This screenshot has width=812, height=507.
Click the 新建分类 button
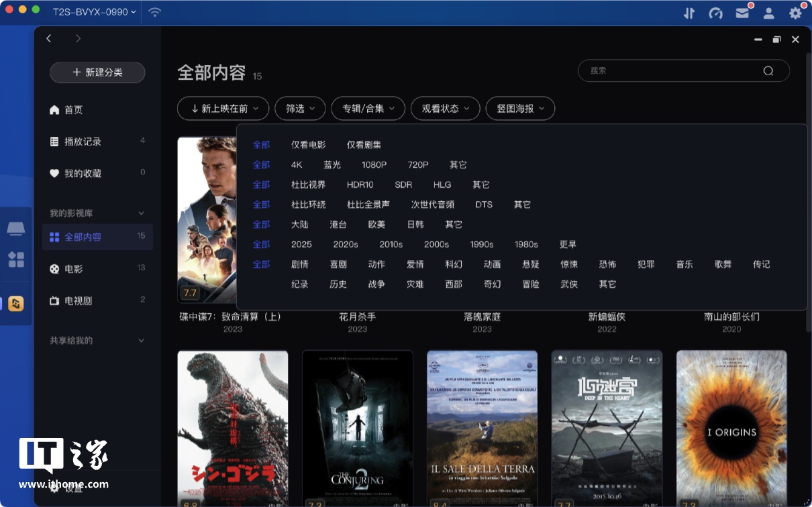[x=97, y=72]
